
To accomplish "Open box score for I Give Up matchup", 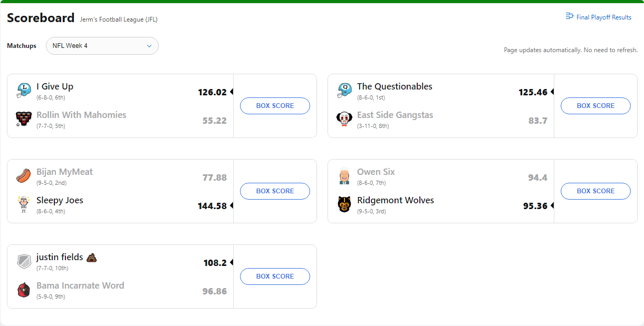I will [275, 106].
